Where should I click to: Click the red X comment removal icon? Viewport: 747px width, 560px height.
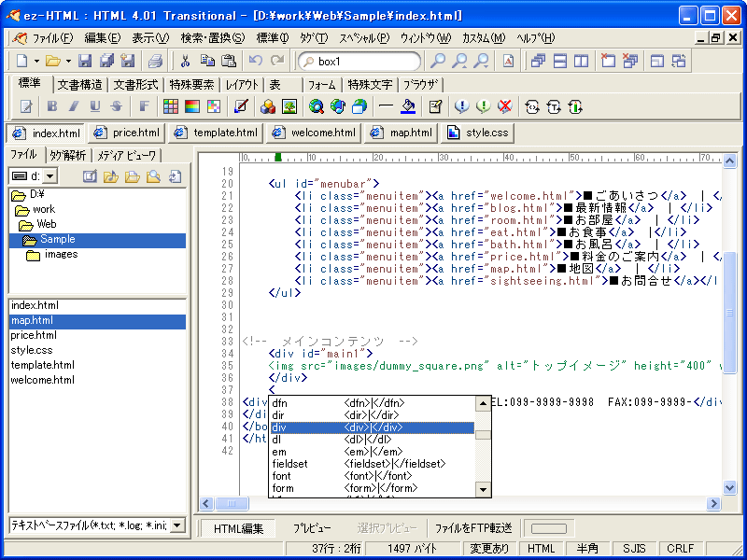[504, 106]
